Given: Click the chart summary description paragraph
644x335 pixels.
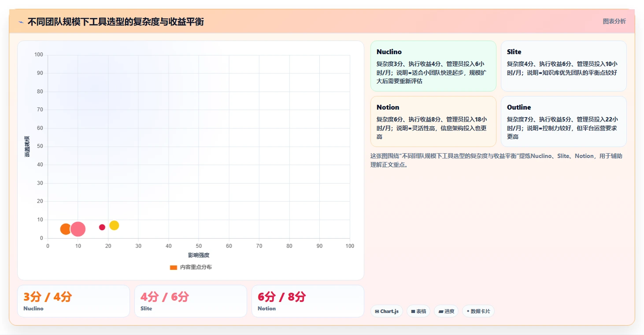Looking at the screenshot, I should [496, 160].
